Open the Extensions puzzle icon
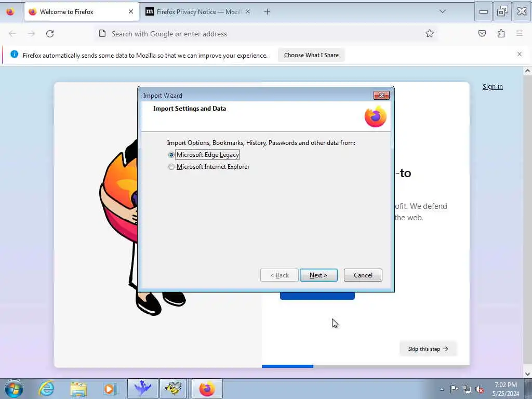This screenshot has width=532, height=399. 501,33
